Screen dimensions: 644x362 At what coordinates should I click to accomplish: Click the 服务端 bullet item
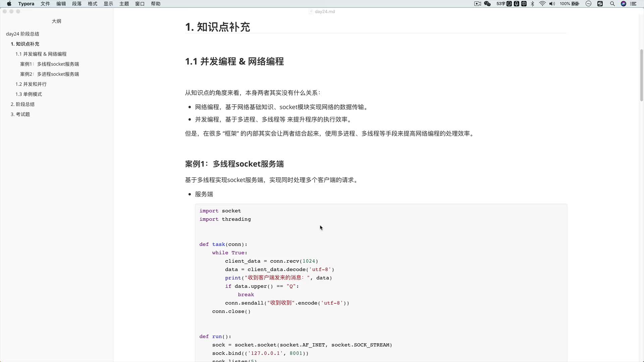pos(204,194)
